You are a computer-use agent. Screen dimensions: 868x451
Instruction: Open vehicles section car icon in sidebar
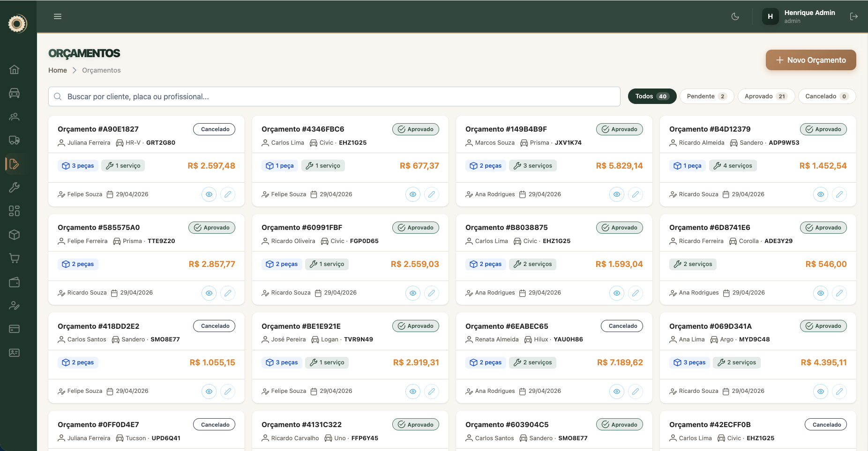pyautogui.click(x=15, y=93)
